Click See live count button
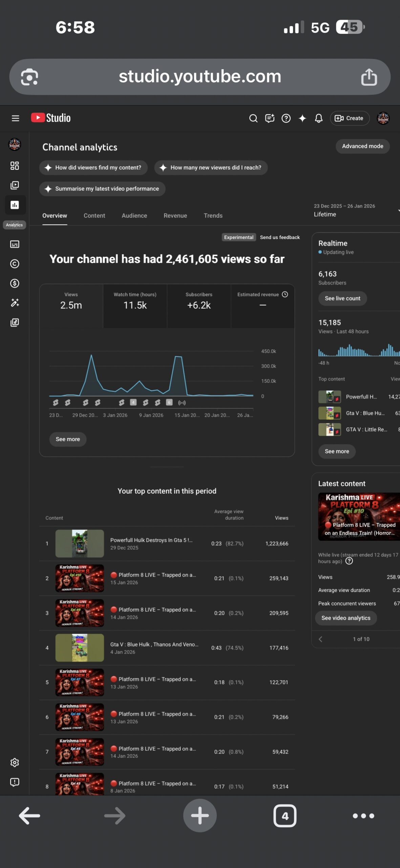The height and width of the screenshot is (868, 400). pos(342,298)
